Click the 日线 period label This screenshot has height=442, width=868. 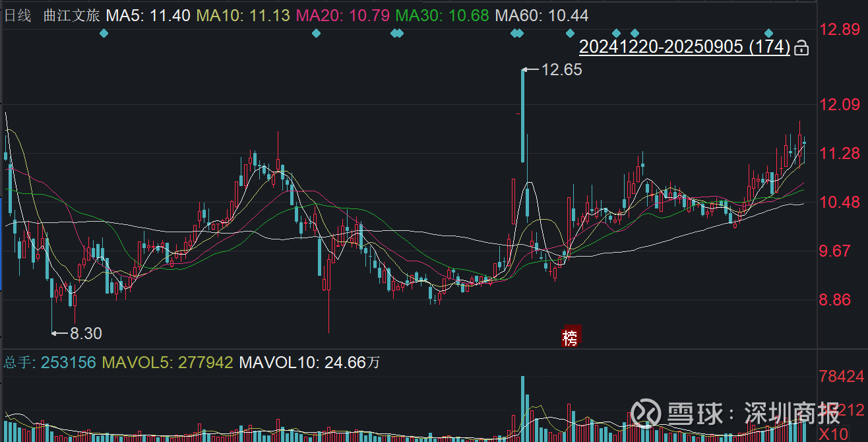click(x=18, y=15)
